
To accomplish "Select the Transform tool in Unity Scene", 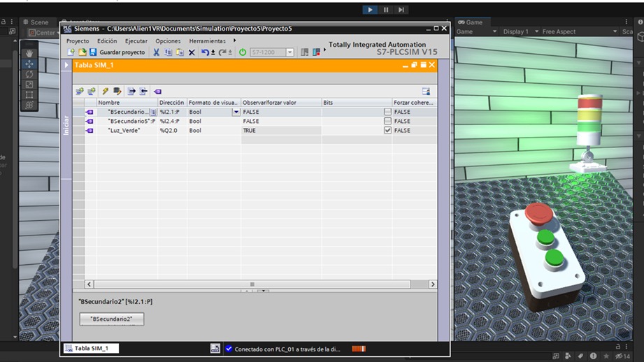I will pos(29,105).
